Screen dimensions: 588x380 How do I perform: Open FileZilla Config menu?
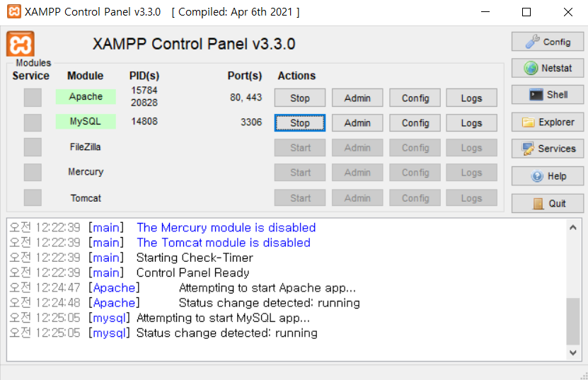(x=415, y=147)
